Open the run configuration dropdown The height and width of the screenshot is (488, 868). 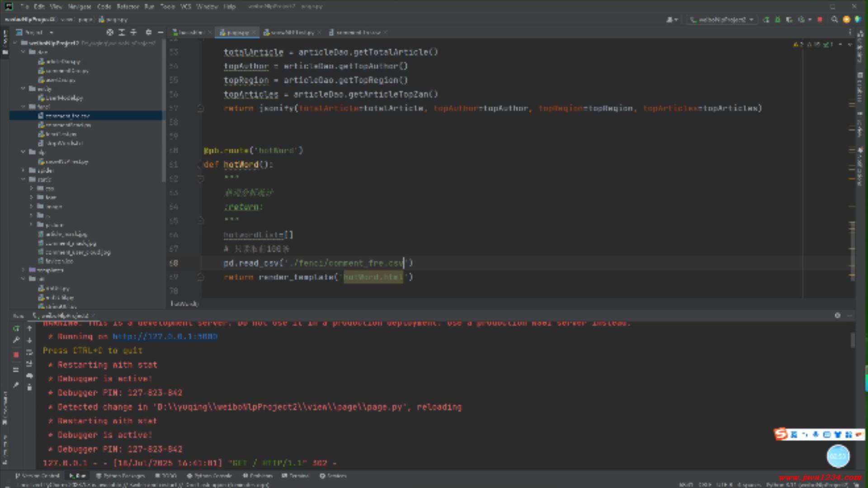(722, 19)
